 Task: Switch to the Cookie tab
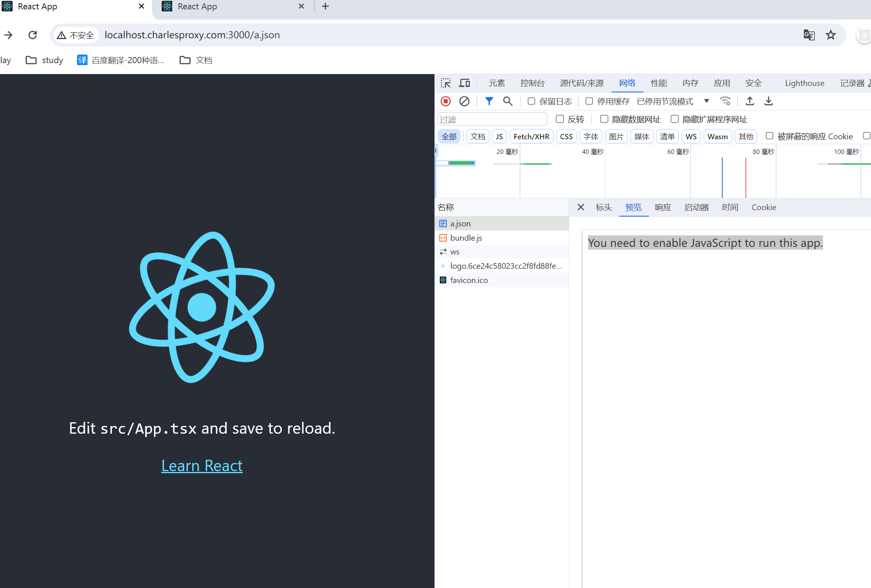[764, 207]
